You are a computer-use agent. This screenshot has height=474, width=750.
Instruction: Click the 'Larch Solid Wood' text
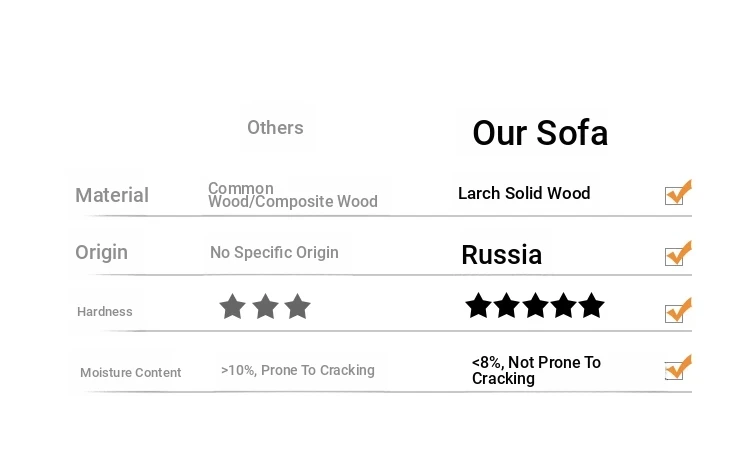[x=524, y=193]
